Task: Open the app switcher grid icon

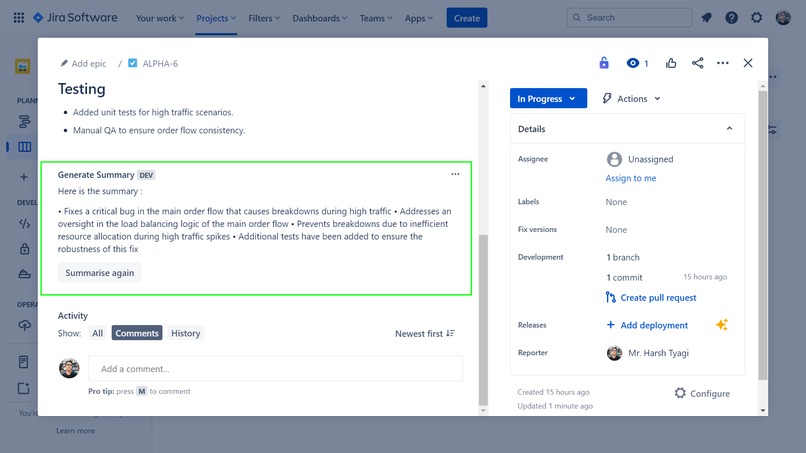Action: point(19,18)
